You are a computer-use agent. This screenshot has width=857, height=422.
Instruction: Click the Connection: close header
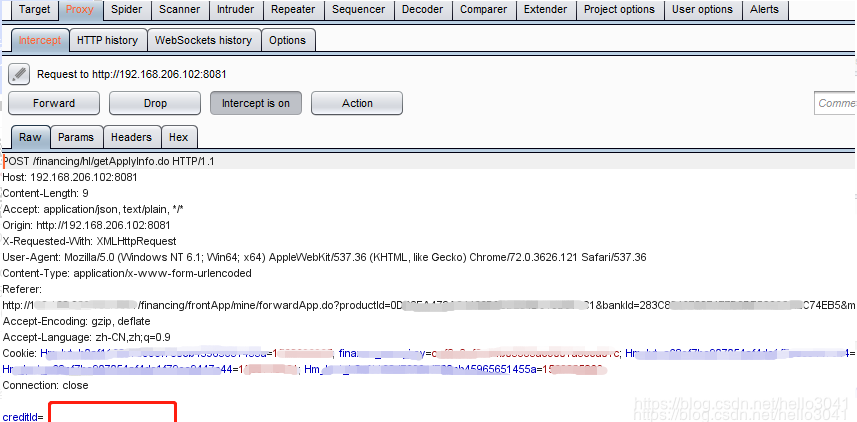point(45,385)
